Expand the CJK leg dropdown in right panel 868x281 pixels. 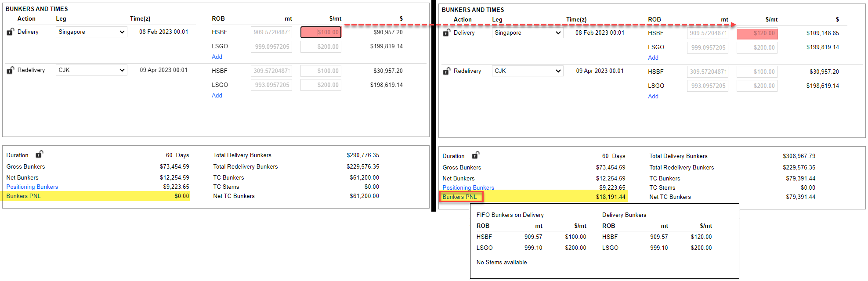pyautogui.click(x=528, y=71)
